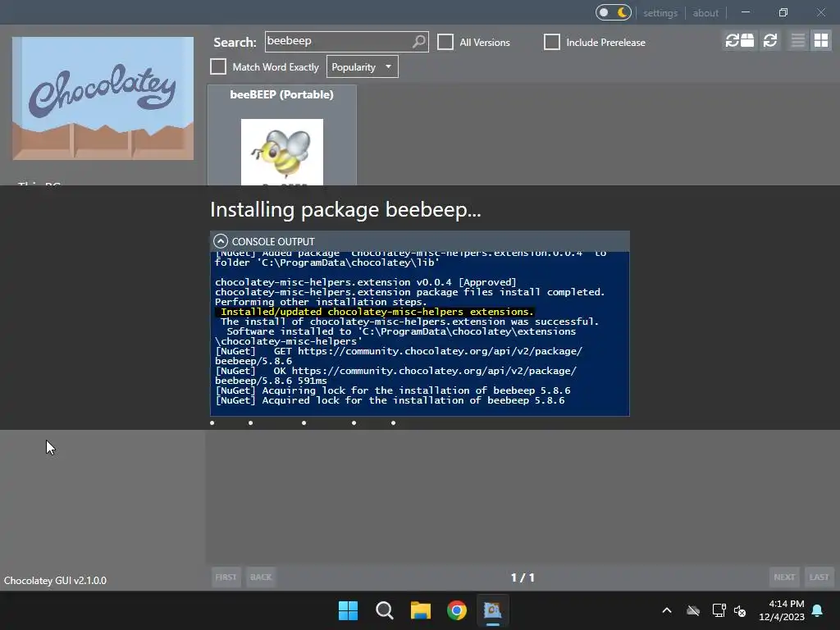Switch to tile grid view layout
Image resolution: width=840 pixels, height=630 pixels.
(821, 40)
